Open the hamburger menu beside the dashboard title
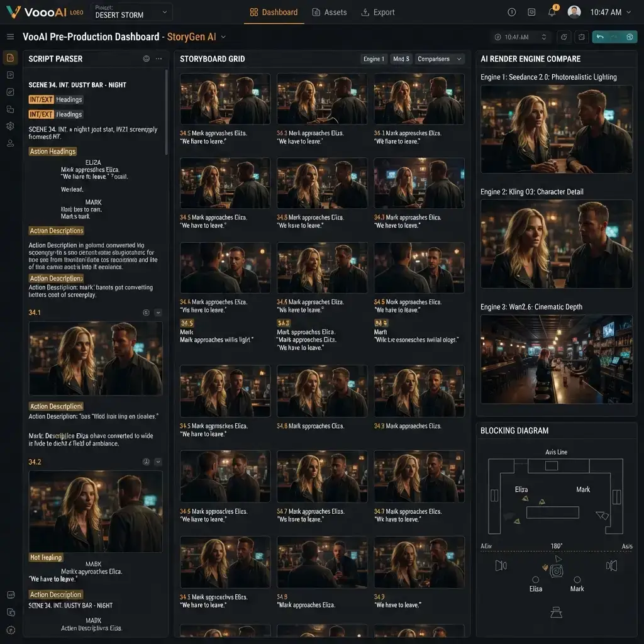Image resolution: width=644 pixels, height=644 pixels. tap(10, 37)
